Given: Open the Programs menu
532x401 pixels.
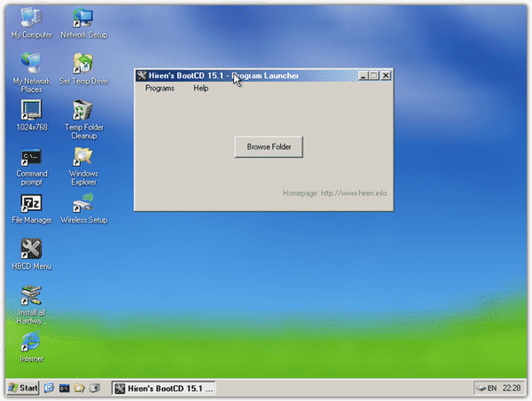Looking at the screenshot, I should point(160,88).
